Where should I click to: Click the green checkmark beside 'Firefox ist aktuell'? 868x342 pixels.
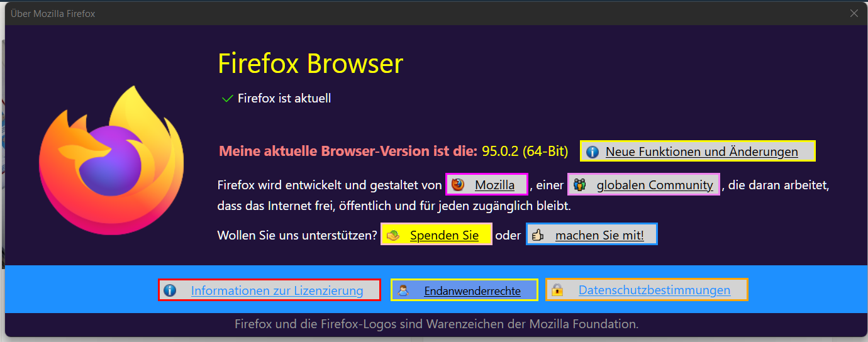coord(228,99)
